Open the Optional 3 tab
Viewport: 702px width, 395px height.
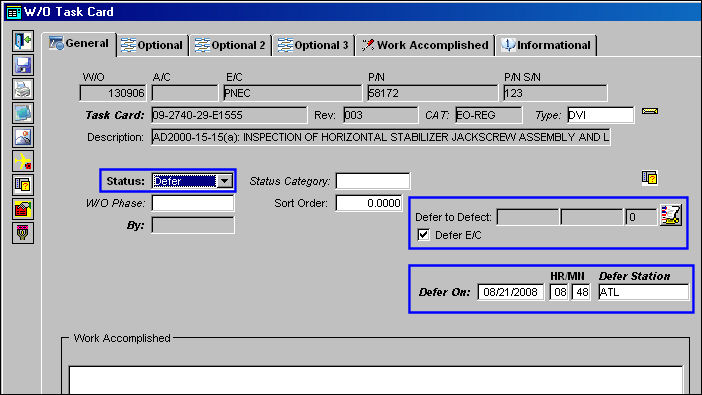[x=313, y=45]
